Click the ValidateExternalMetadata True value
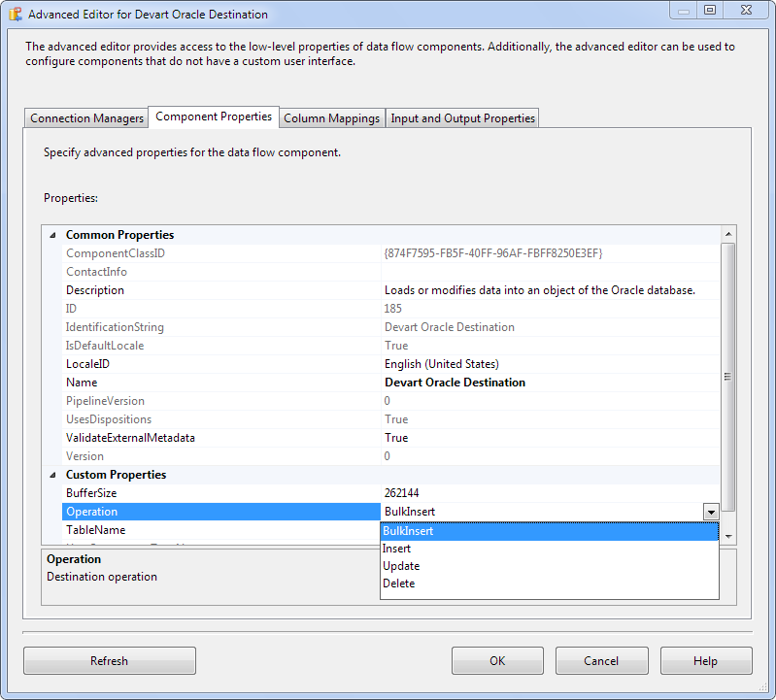This screenshot has height=700, width=776. pos(396,438)
